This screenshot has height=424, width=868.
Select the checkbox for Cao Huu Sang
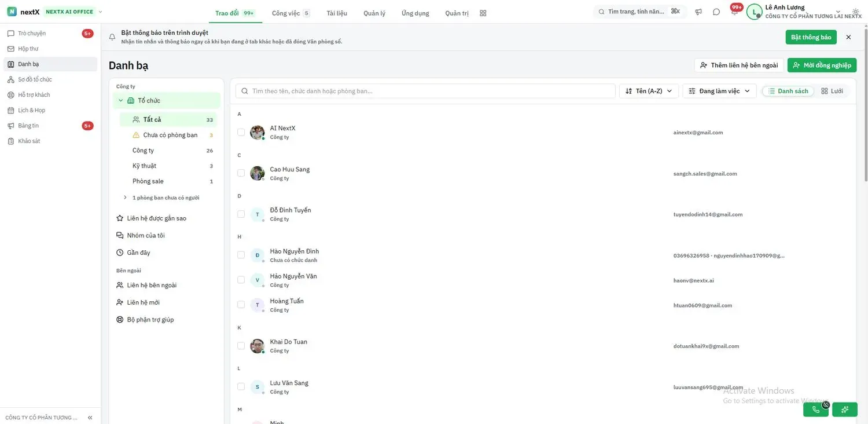(x=241, y=173)
